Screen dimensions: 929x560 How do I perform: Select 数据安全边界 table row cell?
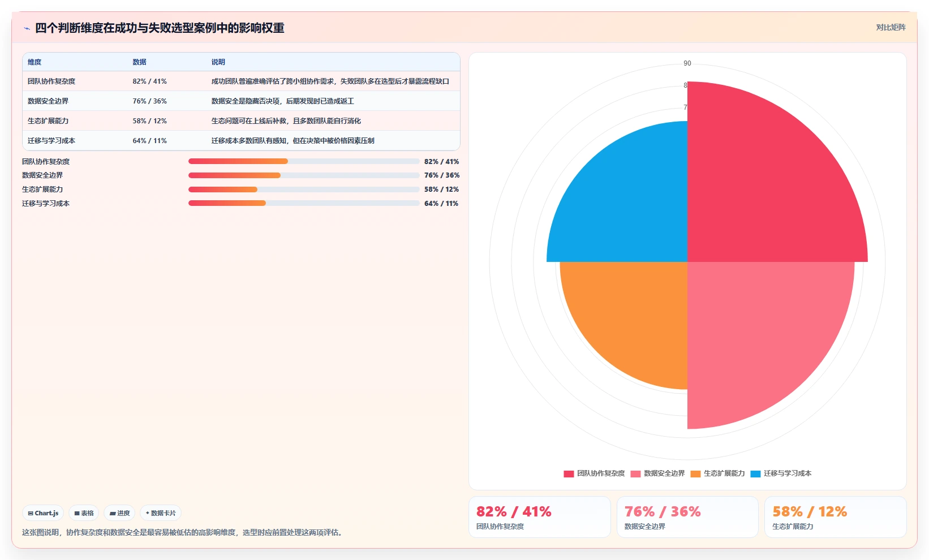pyautogui.click(x=48, y=101)
